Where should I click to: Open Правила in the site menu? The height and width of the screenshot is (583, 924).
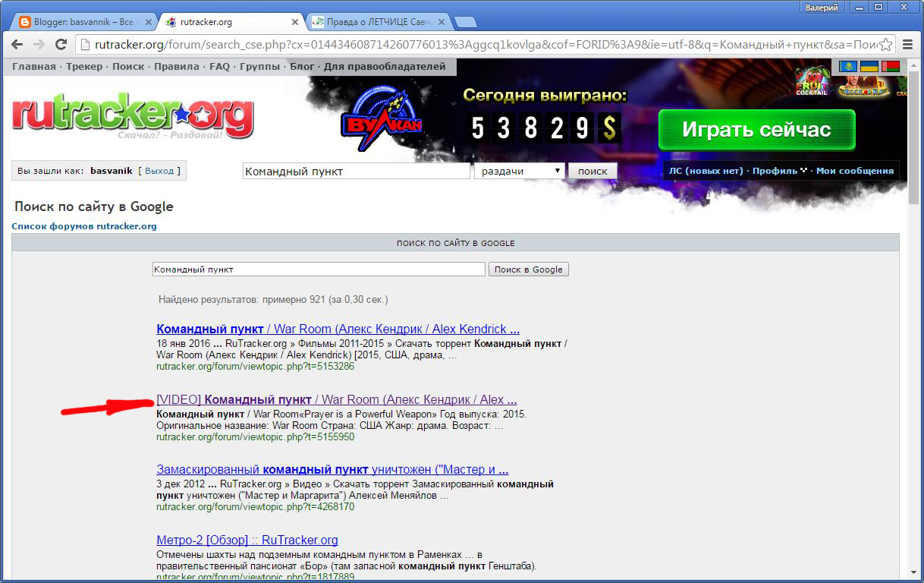177,66
